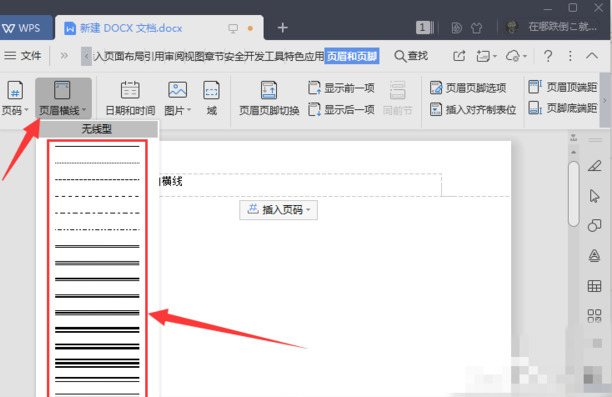Viewport: 612px width, 397px height.
Task: Click the sidebar table icon
Action: tap(594, 286)
